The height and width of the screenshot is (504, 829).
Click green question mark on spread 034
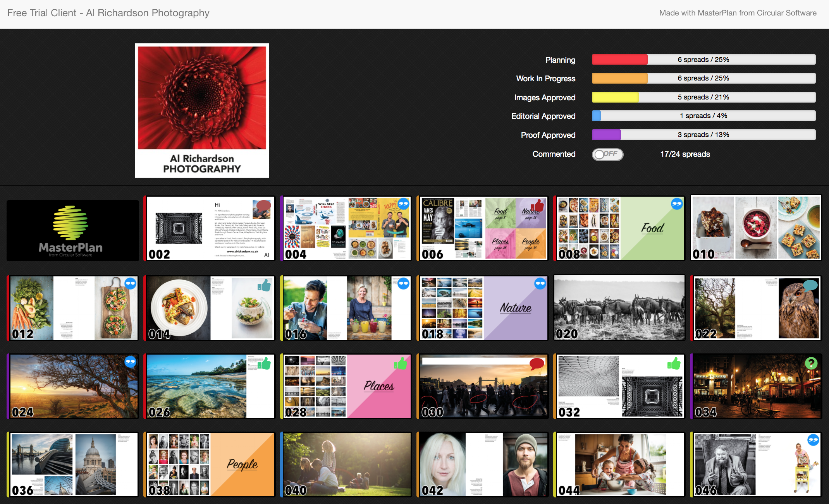[x=811, y=363]
